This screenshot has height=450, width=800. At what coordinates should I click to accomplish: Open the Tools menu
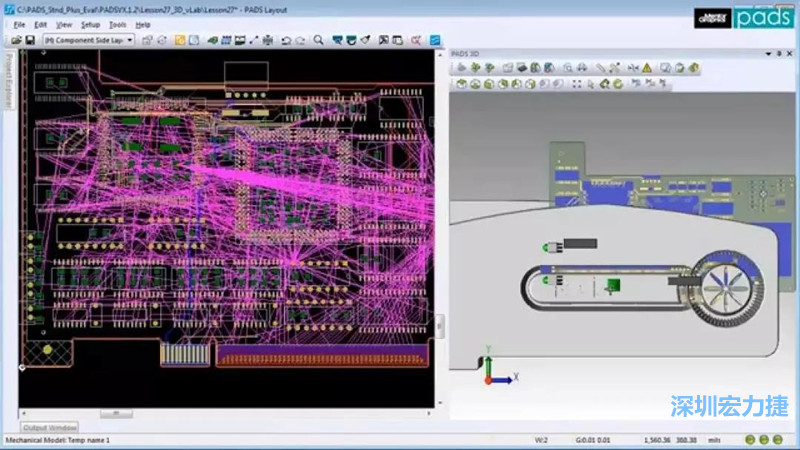click(117, 23)
